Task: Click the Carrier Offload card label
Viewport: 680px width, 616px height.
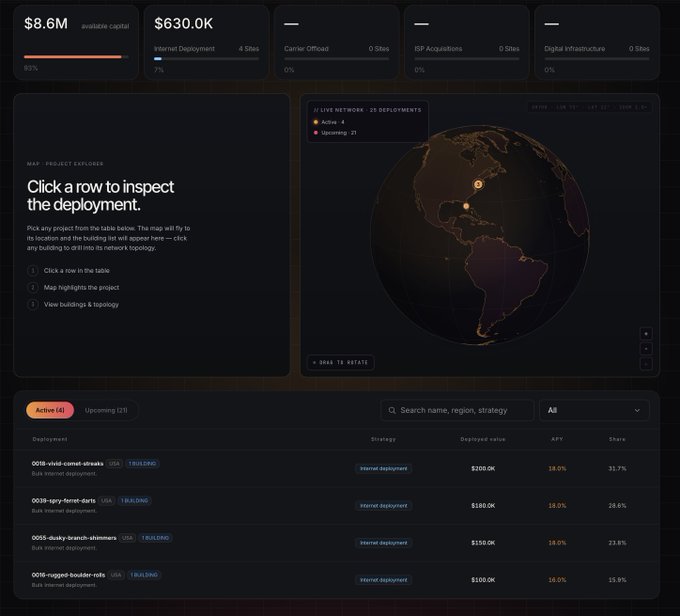Action: 306,49
